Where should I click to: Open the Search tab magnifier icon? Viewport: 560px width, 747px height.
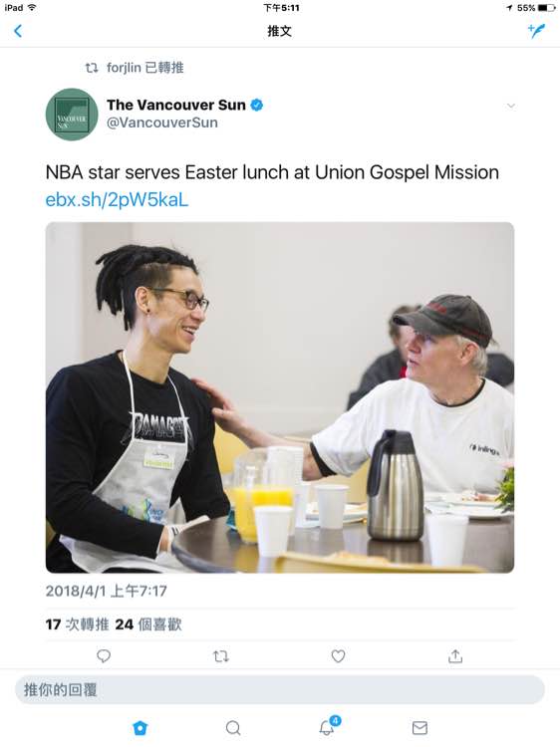coord(233,728)
